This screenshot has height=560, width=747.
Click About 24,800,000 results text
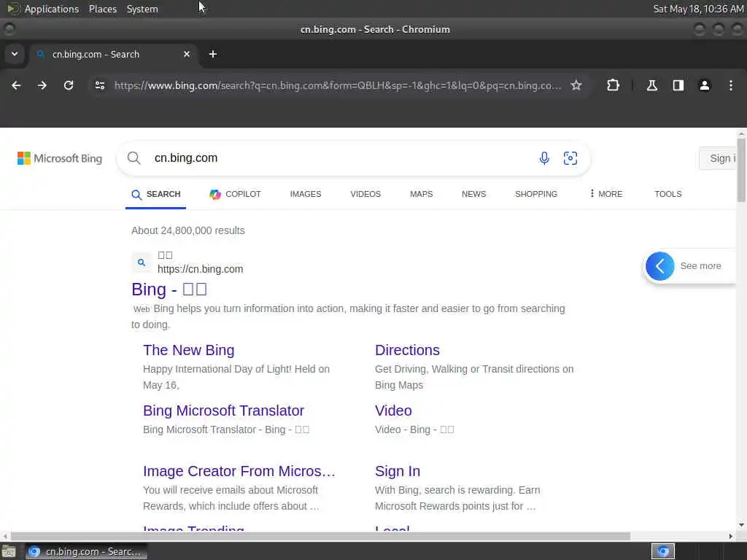coord(188,230)
